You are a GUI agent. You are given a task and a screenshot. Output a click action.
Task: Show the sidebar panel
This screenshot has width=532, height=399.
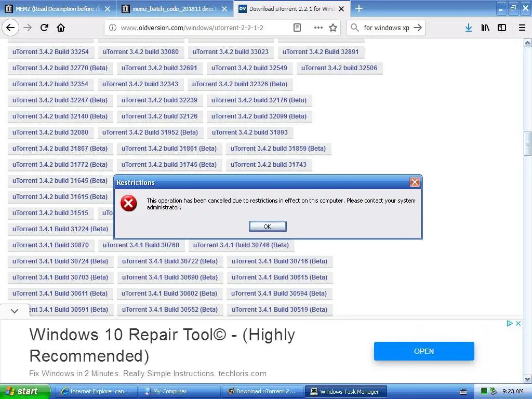pyautogui.click(x=502, y=28)
